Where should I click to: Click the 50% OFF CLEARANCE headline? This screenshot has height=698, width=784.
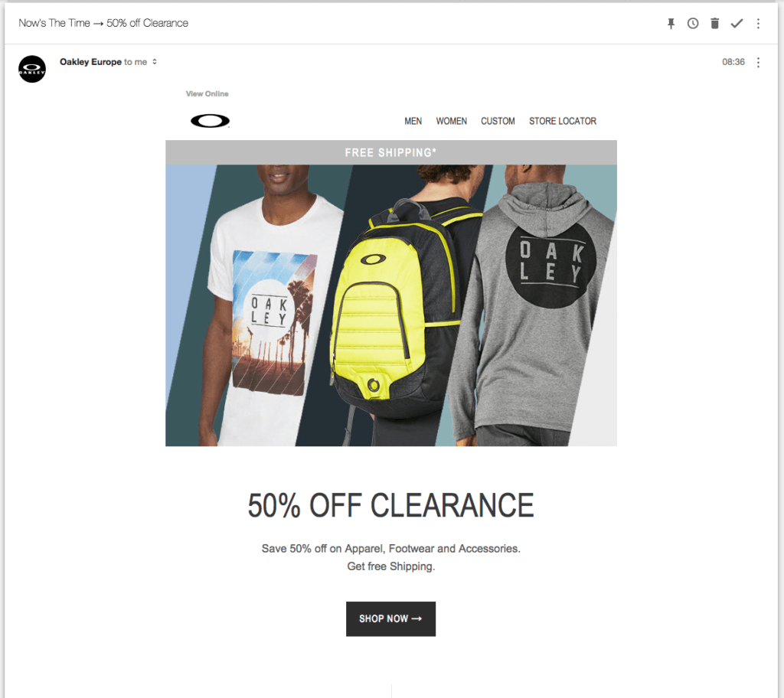(x=391, y=505)
